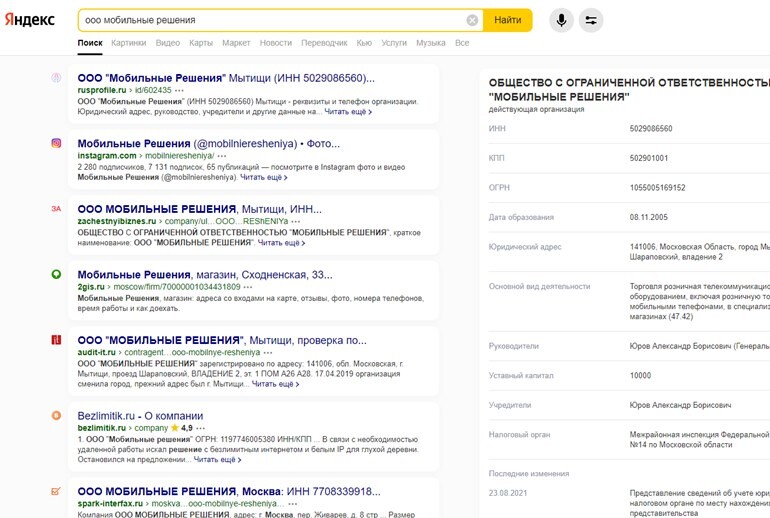The height and width of the screenshot is (518, 770).
Task: Click the spark-interfax favicon
Action: click(56, 491)
